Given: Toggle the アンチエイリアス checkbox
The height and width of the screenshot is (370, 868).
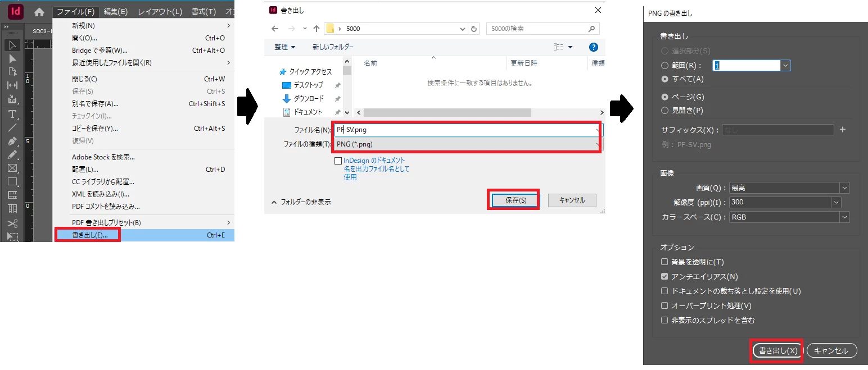Looking at the screenshot, I should [x=664, y=276].
